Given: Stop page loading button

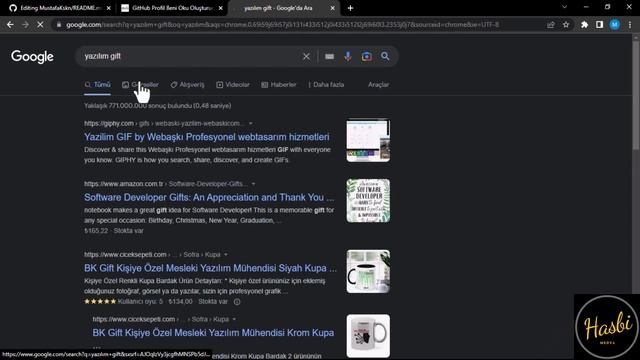Looking at the screenshot, I should (40, 24).
